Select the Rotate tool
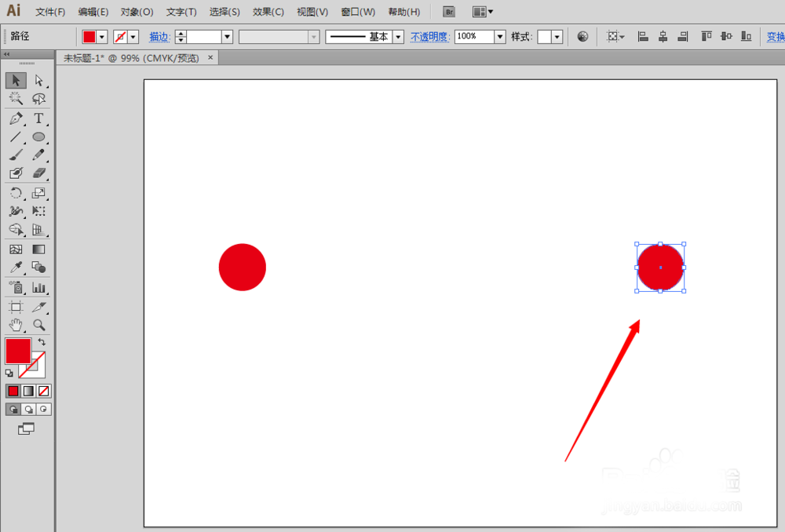 pyautogui.click(x=16, y=193)
